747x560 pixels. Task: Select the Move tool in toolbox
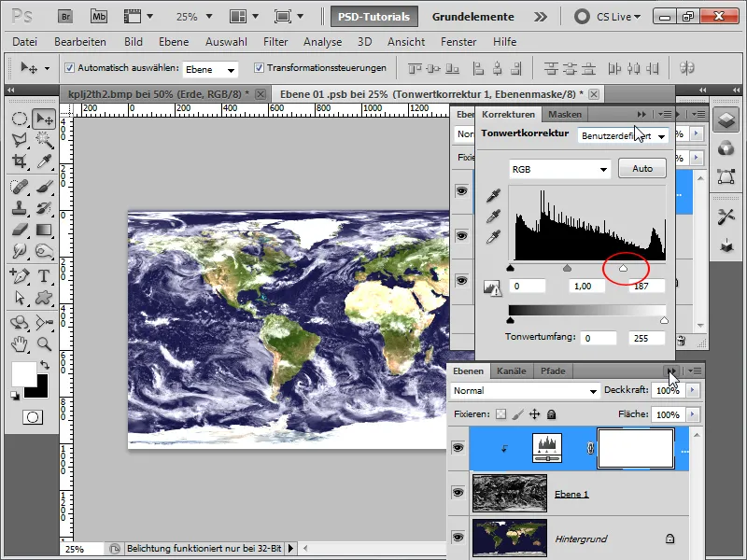(44, 119)
